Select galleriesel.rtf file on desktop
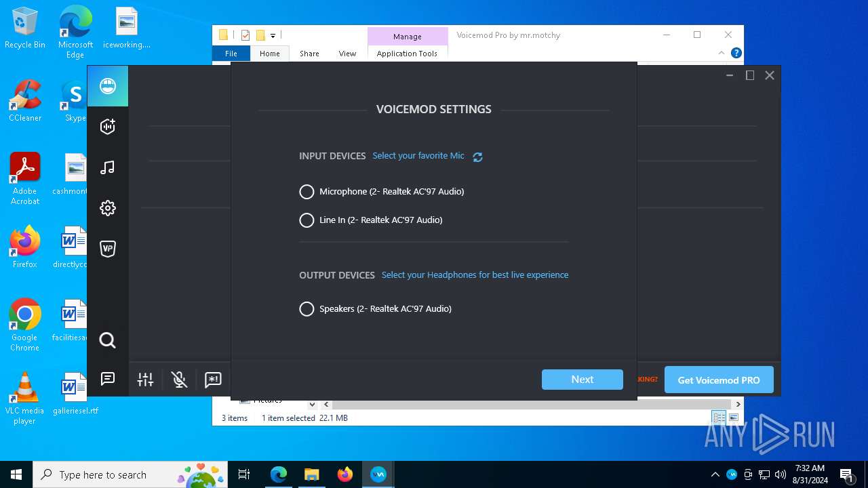This screenshot has height=488, width=868. tap(75, 394)
